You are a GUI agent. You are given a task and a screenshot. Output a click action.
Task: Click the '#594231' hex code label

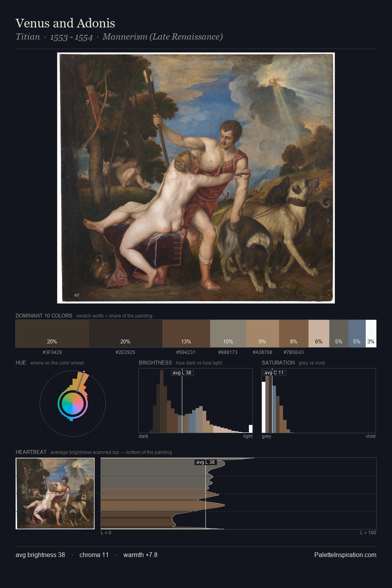(x=186, y=352)
